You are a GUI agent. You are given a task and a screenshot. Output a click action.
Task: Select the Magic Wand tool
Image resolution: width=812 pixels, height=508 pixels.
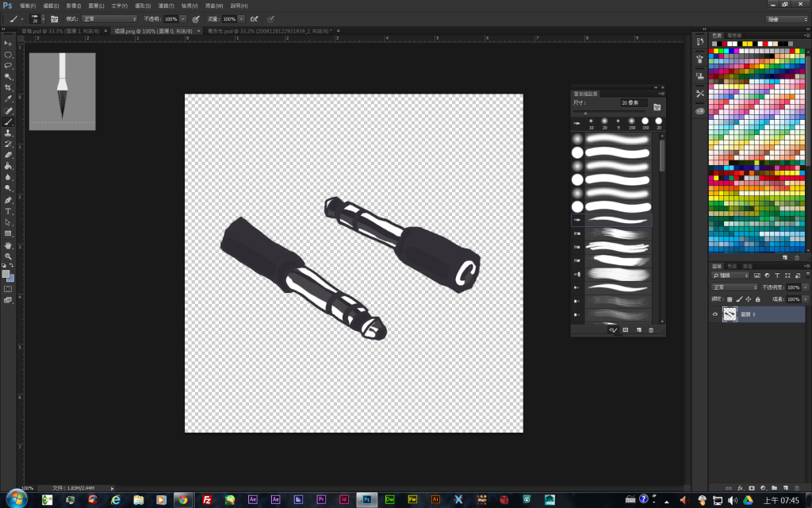tap(8, 76)
